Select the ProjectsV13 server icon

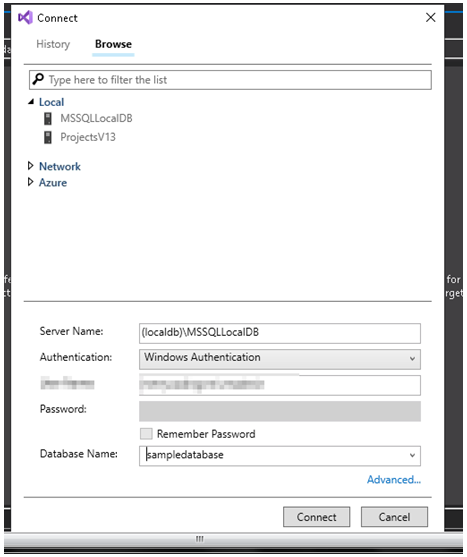pos(48,137)
